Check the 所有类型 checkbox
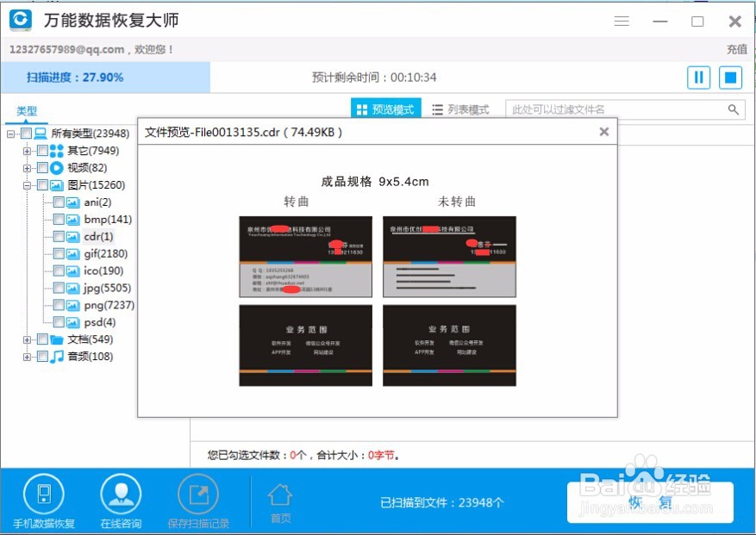This screenshot has height=535, width=756. click(x=27, y=134)
